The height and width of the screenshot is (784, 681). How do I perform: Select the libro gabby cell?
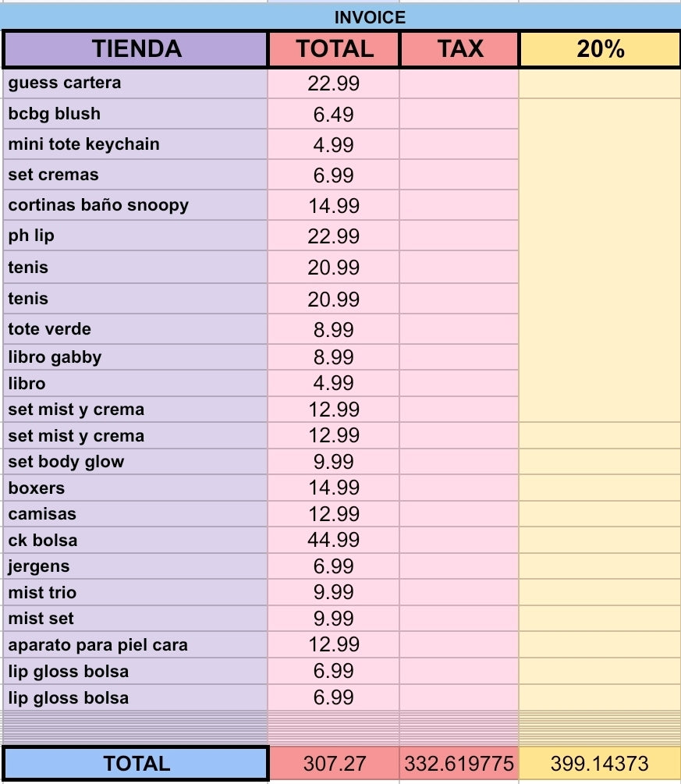(x=135, y=357)
